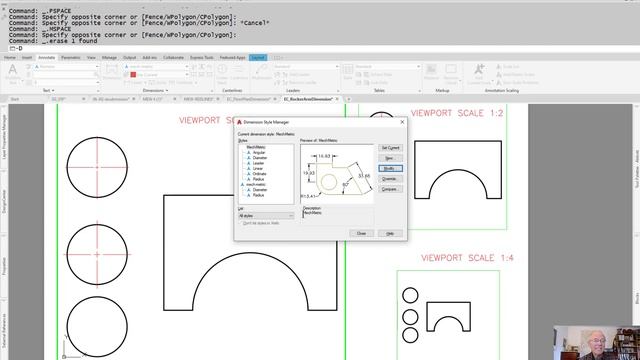Close the Dimension Style Manager with X
640x360 pixels.
(x=402, y=122)
